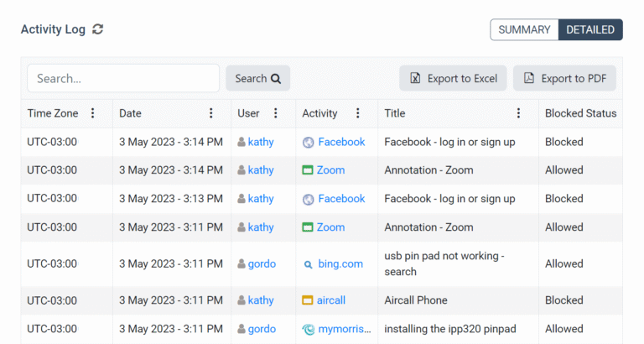This screenshot has height=344, width=644.
Task: Switch to the SUMMARY view
Action: pyautogui.click(x=524, y=29)
